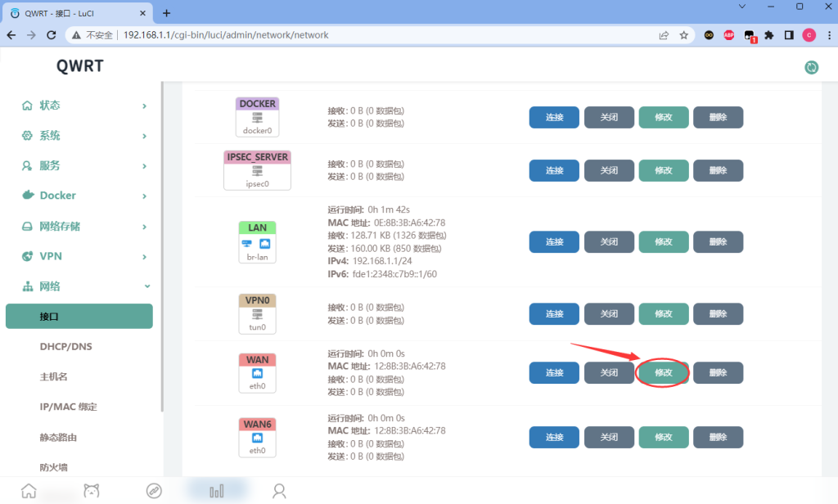Click the LAN uptime 0h 1m 42s value
This screenshot has width=838, height=504.
click(x=389, y=209)
